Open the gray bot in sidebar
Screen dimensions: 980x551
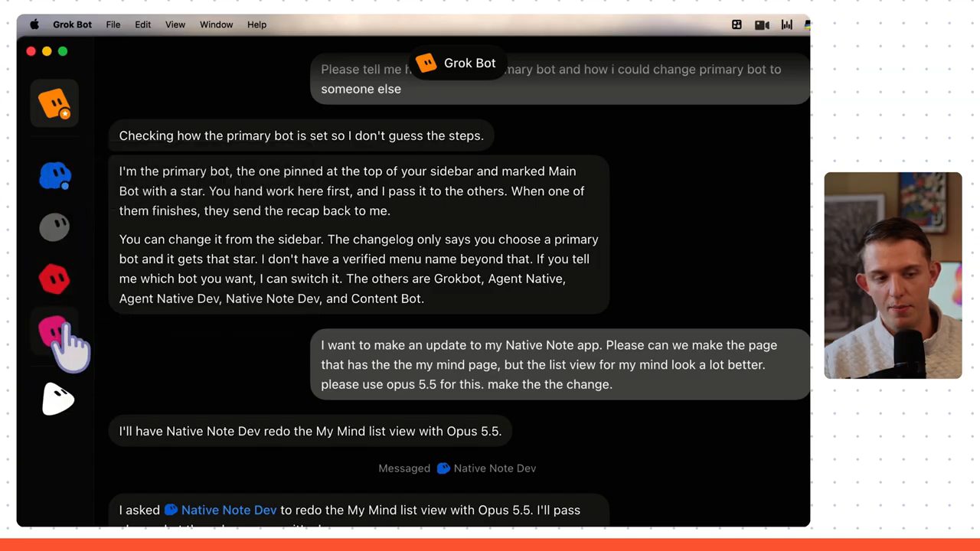[x=54, y=227]
